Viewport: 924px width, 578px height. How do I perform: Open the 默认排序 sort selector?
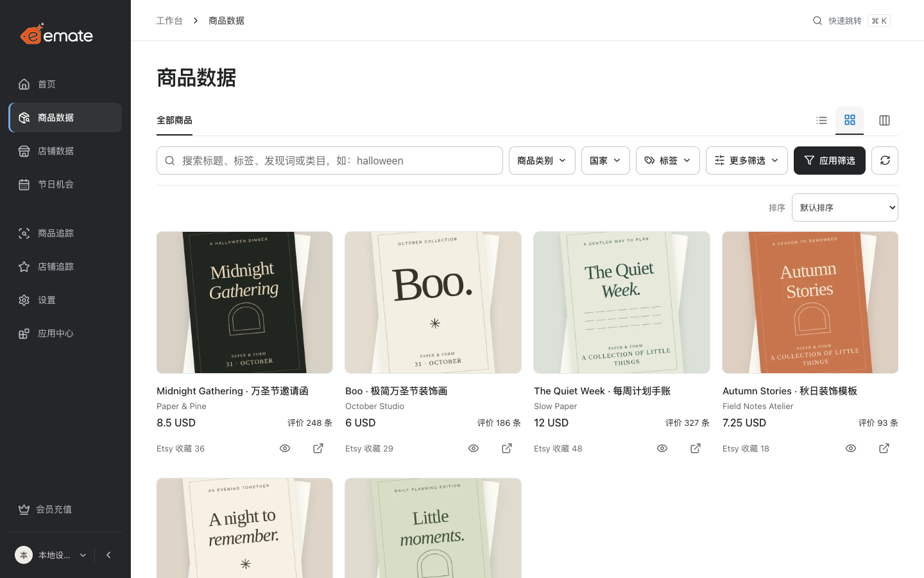(845, 207)
